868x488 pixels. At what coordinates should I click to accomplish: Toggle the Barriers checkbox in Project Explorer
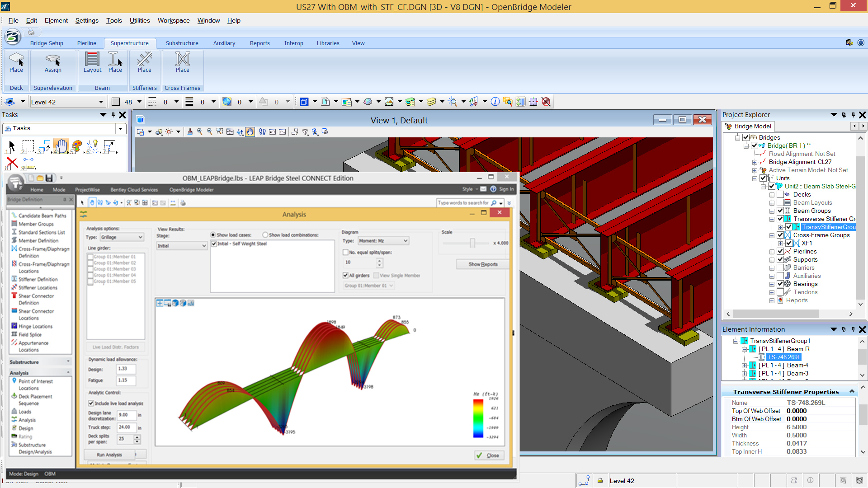[x=780, y=267]
